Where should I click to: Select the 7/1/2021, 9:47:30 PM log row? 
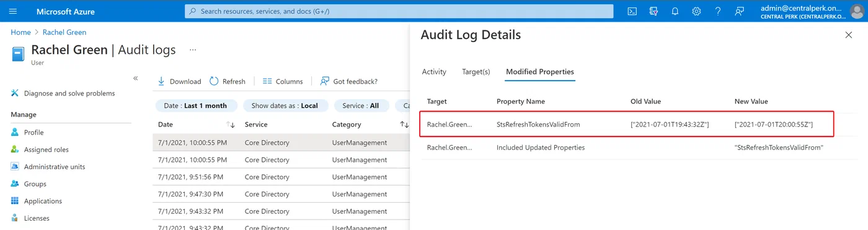281,194
